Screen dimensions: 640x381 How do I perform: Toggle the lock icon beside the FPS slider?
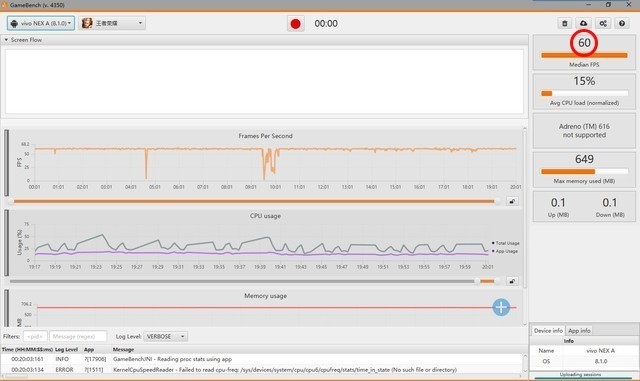[x=512, y=201]
